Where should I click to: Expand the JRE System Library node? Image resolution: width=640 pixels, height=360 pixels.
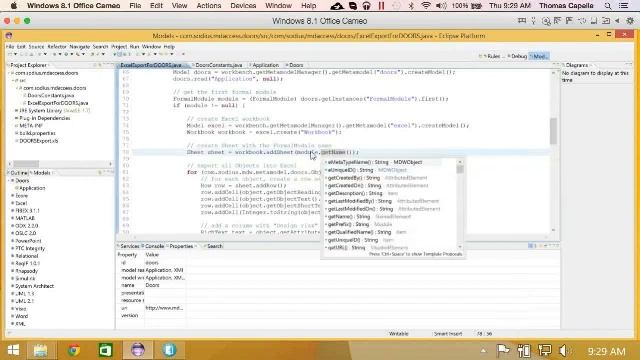click(17, 111)
